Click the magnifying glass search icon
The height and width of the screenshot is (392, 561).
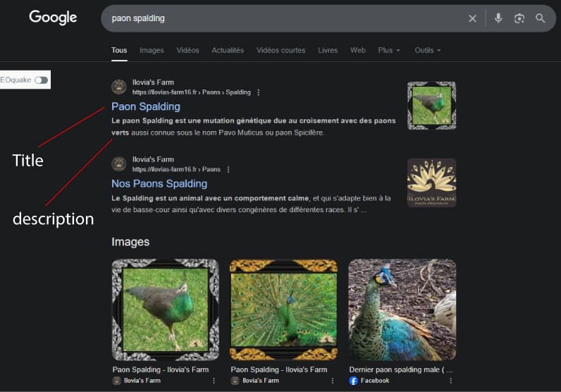click(541, 18)
